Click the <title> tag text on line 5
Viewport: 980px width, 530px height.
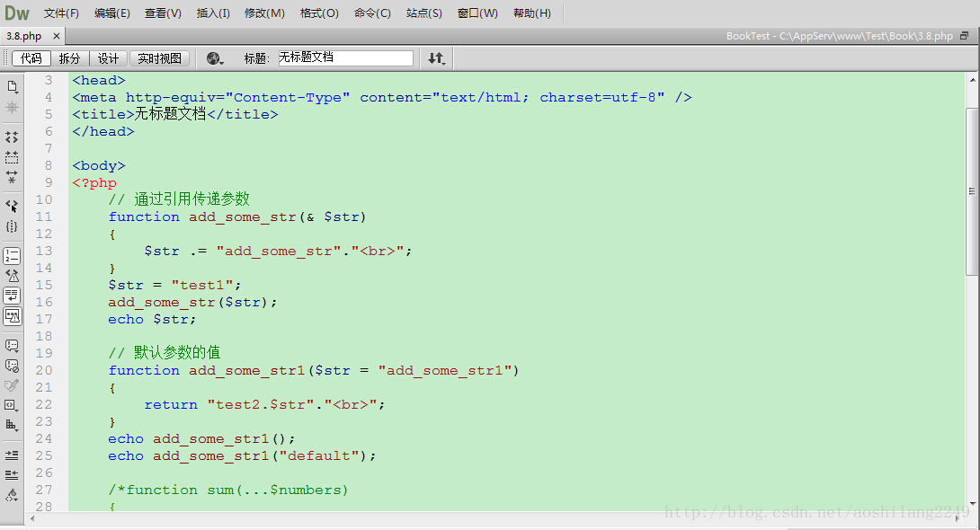[103, 115]
